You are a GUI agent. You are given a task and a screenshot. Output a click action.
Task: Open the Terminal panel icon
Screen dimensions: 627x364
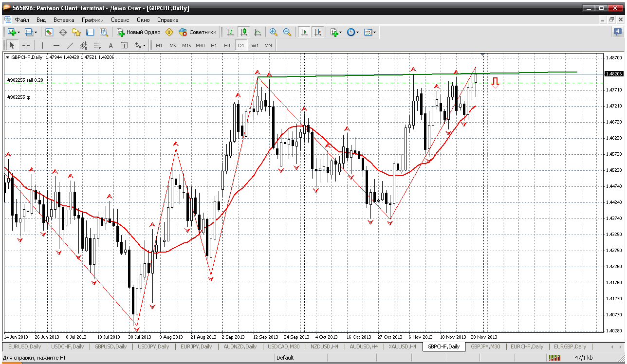(x=90, y=32)
